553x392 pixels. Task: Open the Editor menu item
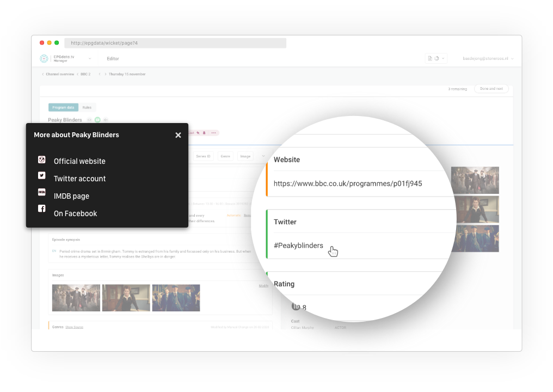[113, 59]
